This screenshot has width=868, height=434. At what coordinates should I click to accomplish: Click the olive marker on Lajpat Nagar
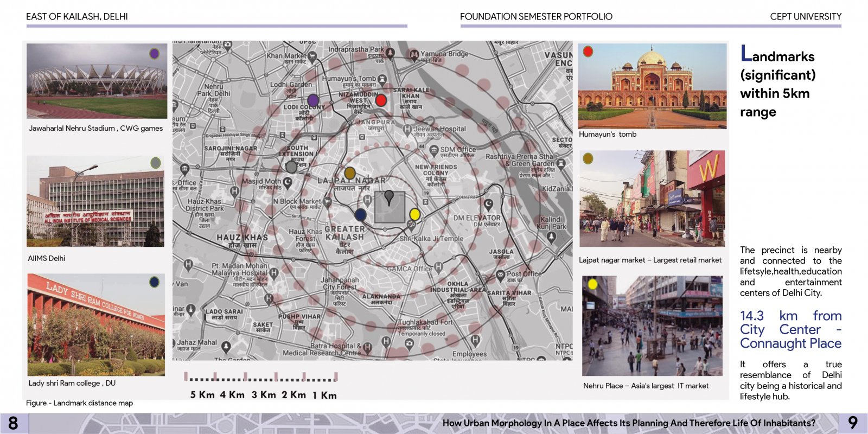[x=350, y=173]
